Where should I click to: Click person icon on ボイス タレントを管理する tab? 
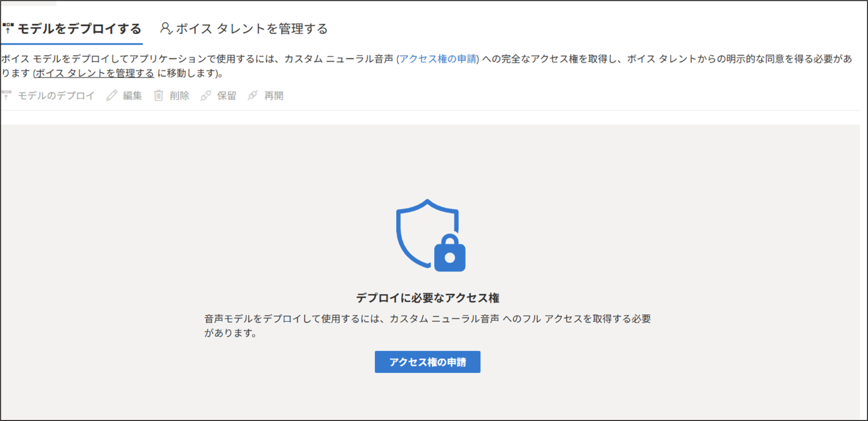pyautogui.click(x=166, y=29)
